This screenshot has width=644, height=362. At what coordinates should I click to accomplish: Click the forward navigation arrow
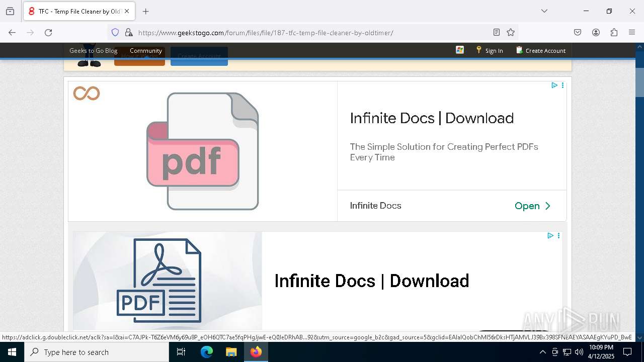[30, 32]
